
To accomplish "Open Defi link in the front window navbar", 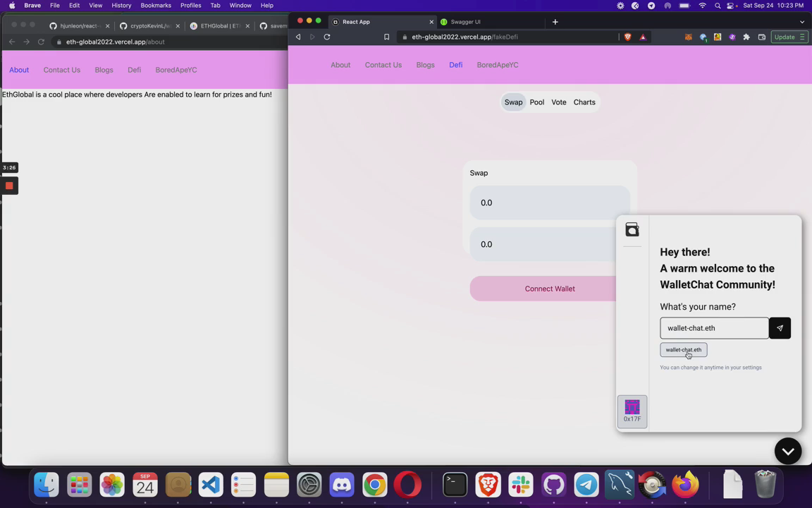I will coord(456,65).
